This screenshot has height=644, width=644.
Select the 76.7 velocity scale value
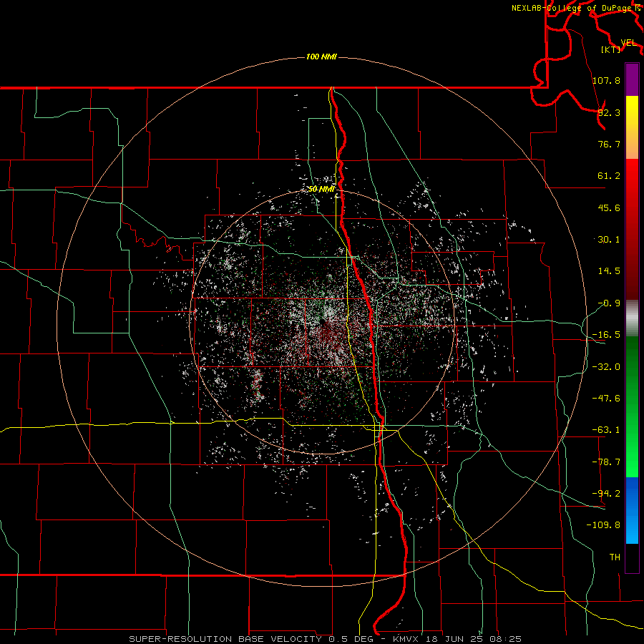[609, 144]
